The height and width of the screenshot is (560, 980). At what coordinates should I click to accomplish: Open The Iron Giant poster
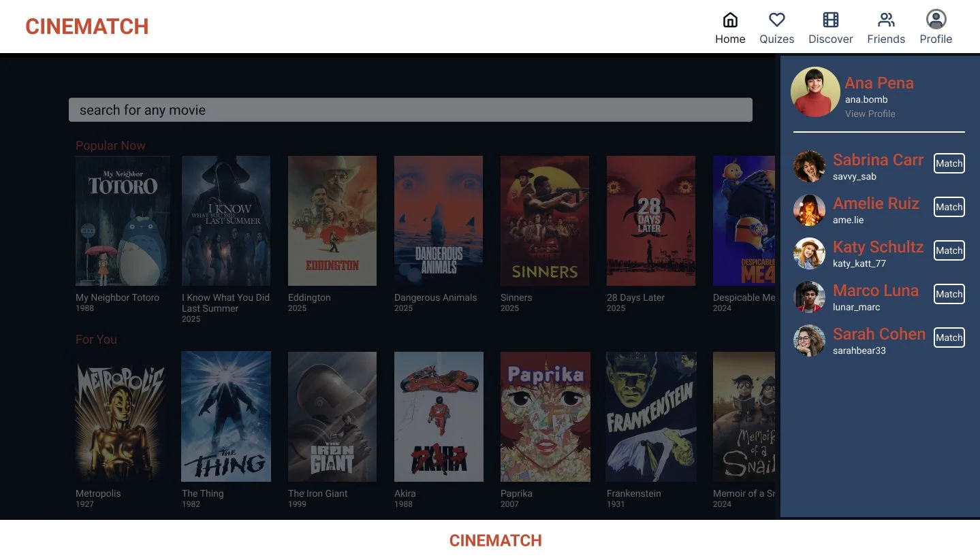click(332, 416)
